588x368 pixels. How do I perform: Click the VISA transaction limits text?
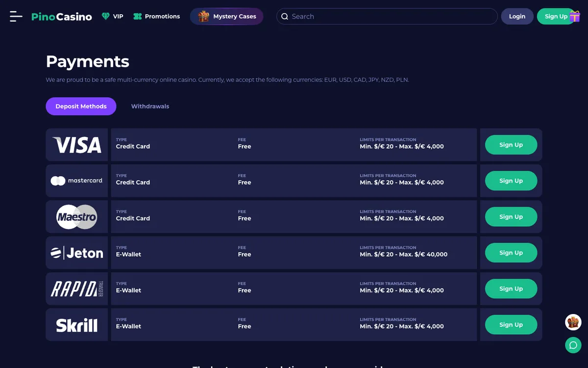click(x=402, y=146)
